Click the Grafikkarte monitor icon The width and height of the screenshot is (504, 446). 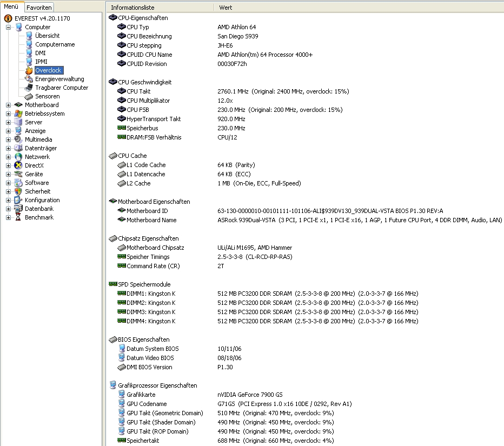(x=122, y=394)
